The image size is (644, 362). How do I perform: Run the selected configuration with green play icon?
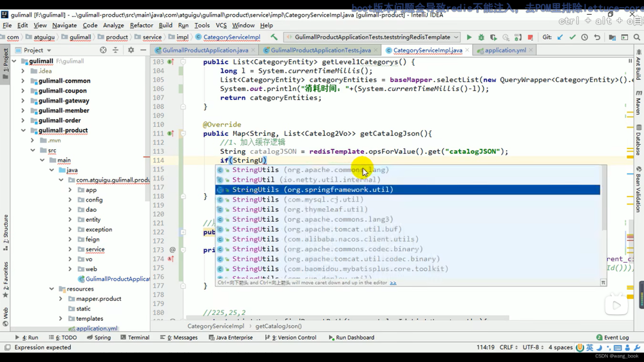(469, 37)
